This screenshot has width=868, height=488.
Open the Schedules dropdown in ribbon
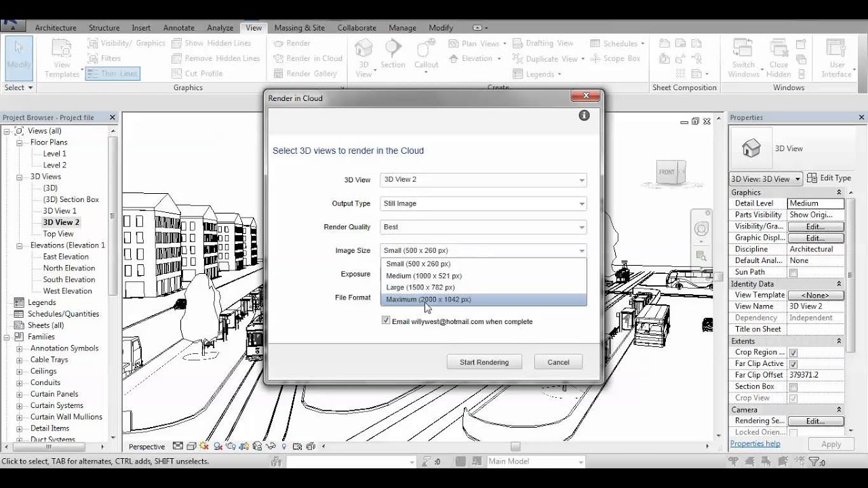pyautogui.click(x=617, y=43)
